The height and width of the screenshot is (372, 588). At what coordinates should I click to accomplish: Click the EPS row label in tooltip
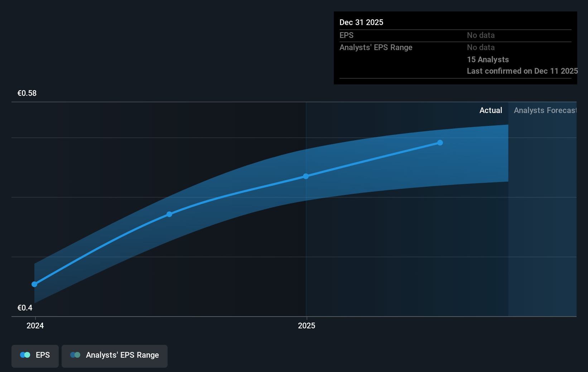[346, 35]
